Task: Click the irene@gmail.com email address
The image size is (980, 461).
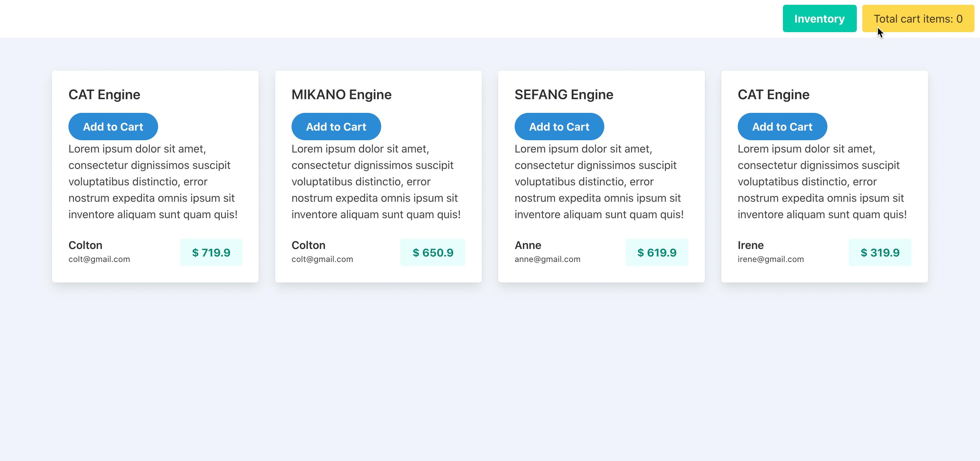Action: point(771,260)
